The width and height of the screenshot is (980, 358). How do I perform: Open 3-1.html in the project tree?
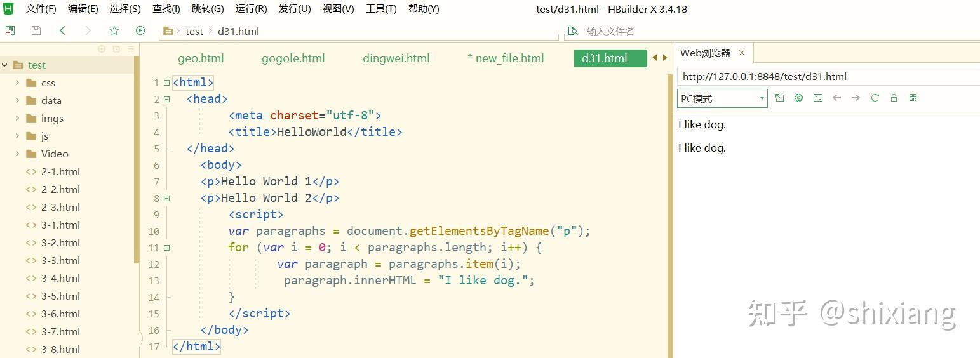pyautogui.click(x=60, y=225)
